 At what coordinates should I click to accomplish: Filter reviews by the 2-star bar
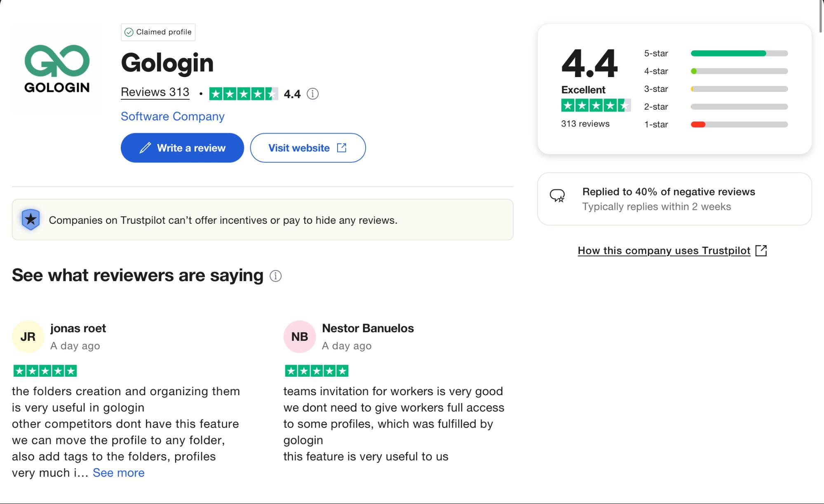point(739,106)
